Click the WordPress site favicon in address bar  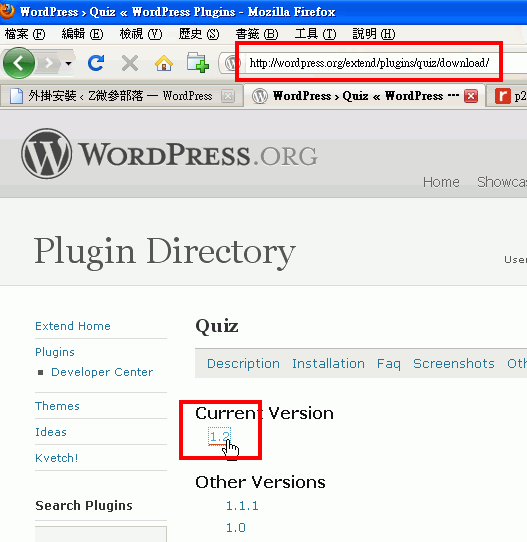tap(232, 63)
